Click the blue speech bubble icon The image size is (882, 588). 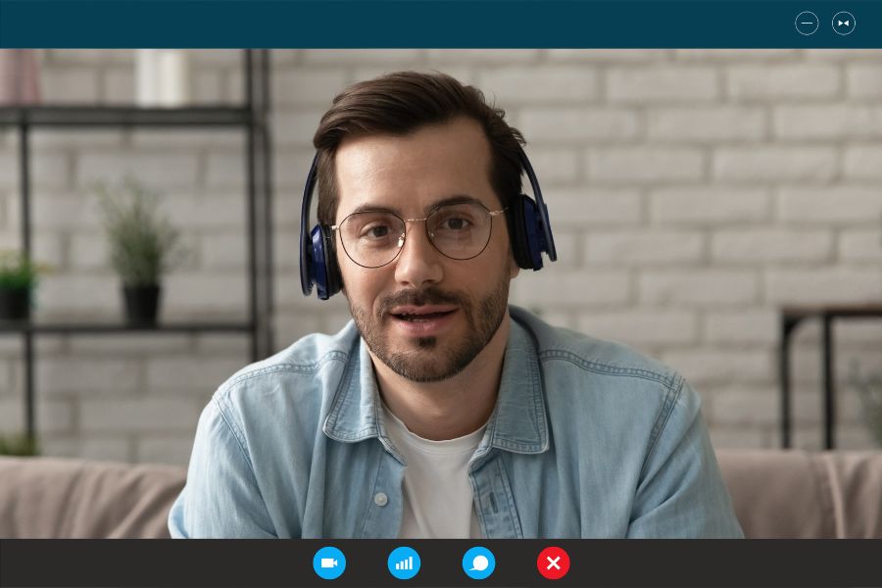pyautogui.click(x=478, y=563)
